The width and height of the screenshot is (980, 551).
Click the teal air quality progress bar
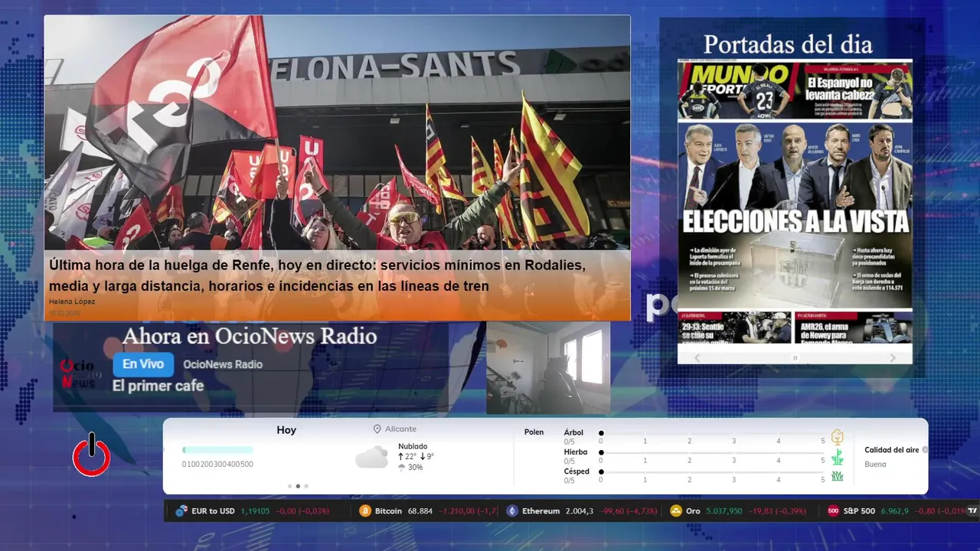[217, 450]
